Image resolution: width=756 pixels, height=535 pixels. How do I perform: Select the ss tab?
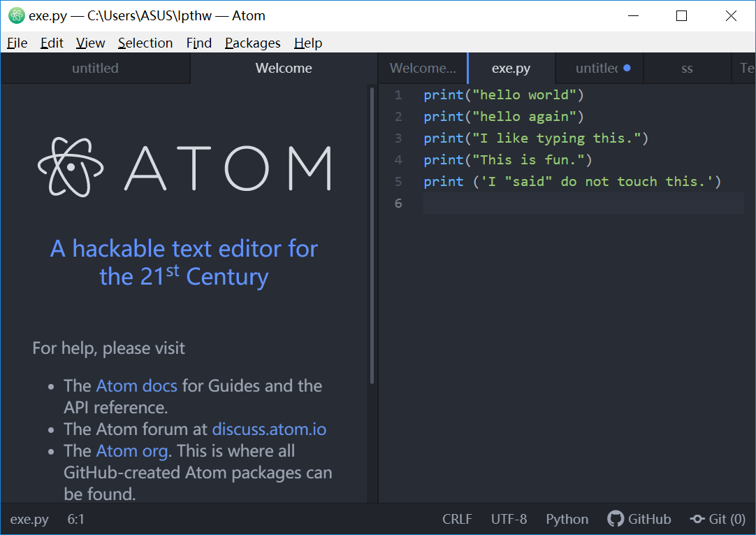[x=687, y=68]
